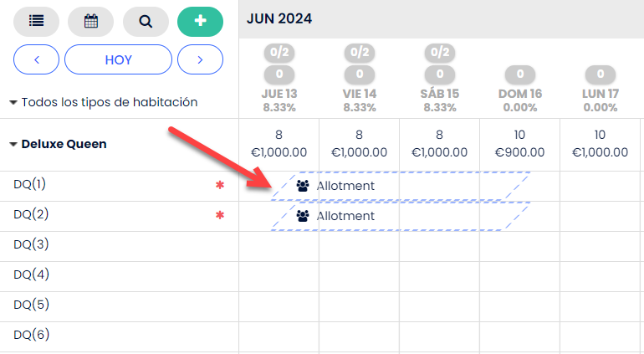
Task: Expand Todos los tipos de habitación dropdown
Action: tap(104, 102)
